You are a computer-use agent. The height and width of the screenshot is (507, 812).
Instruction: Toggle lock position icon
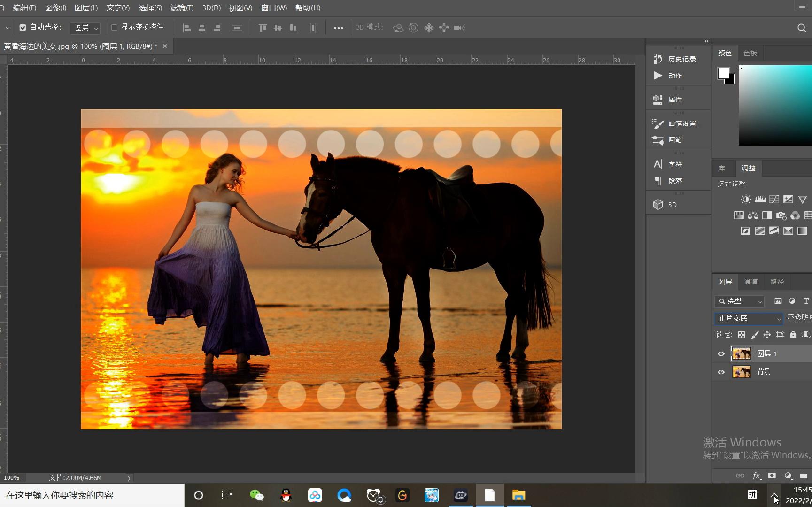[767, 335]
